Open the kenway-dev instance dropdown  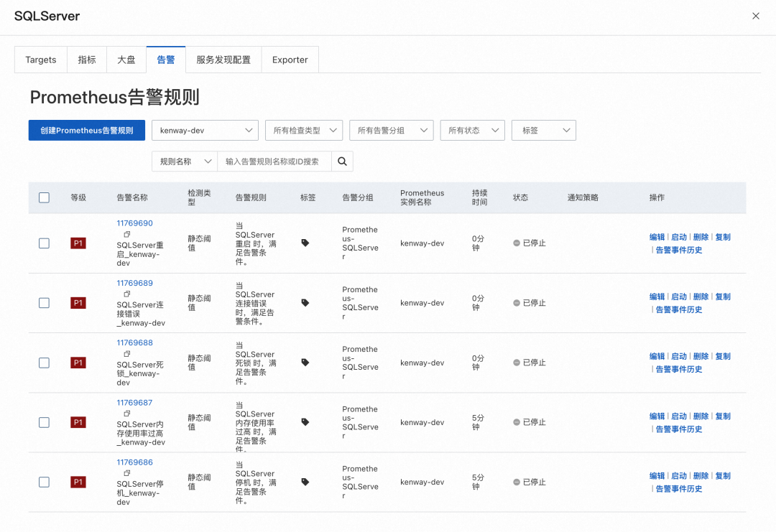click(205, 130)
